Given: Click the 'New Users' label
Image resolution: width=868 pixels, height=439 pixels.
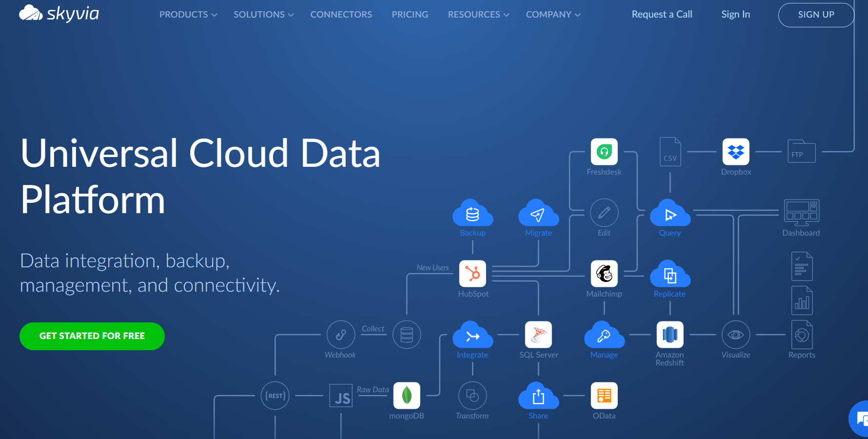Looking at the screenshot, I should [433, 268].
